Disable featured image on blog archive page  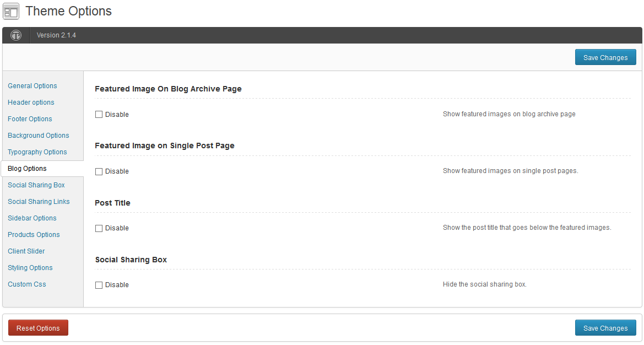click(99, 115)
